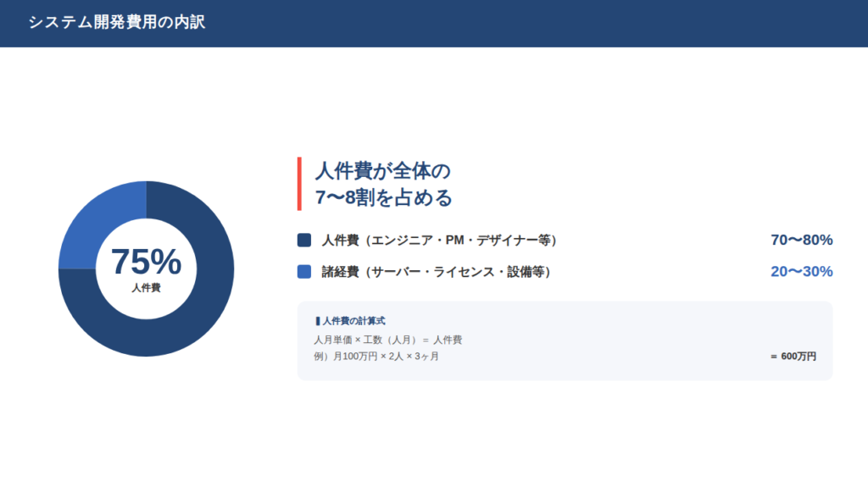Click the heading line 7〜8割を占める
This screenshot has height=487, width=868.
383,198
